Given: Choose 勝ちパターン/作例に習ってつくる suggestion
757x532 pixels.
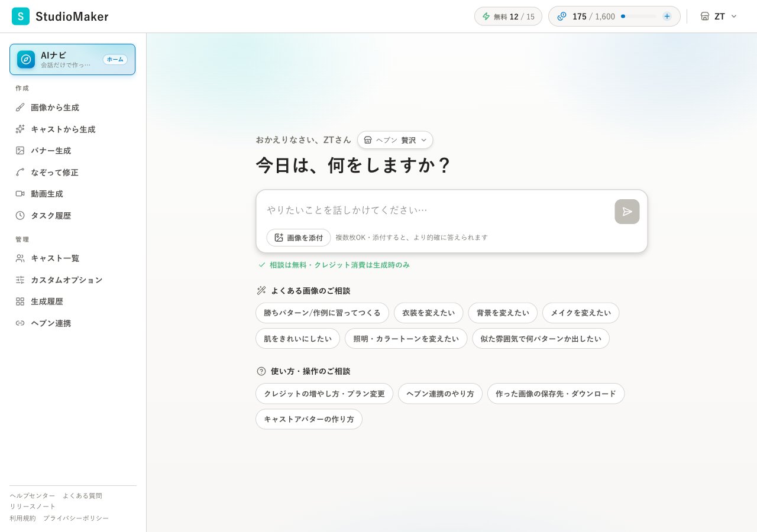Looking at the screenshot, I should point(322,313).
